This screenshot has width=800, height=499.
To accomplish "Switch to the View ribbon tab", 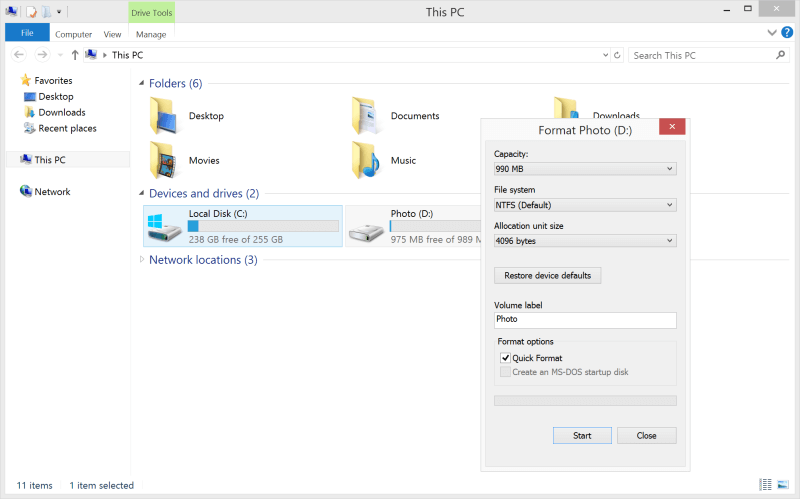I will click(112, 34).
